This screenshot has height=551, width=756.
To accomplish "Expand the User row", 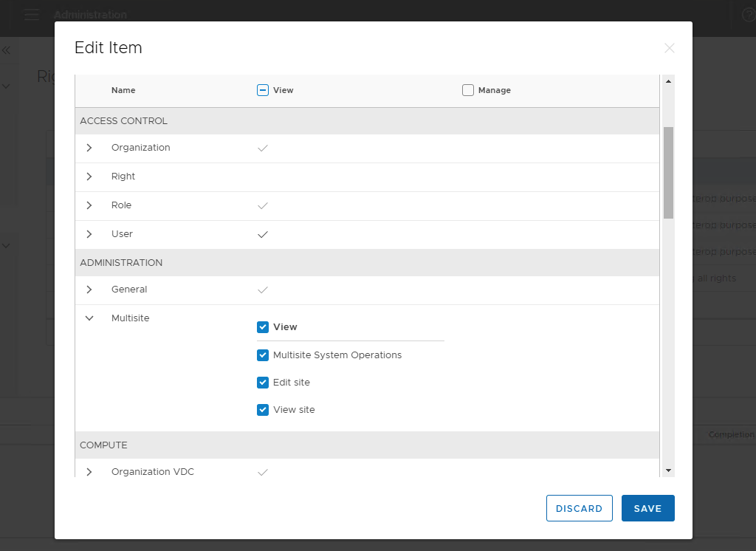I will click(89, 234).
